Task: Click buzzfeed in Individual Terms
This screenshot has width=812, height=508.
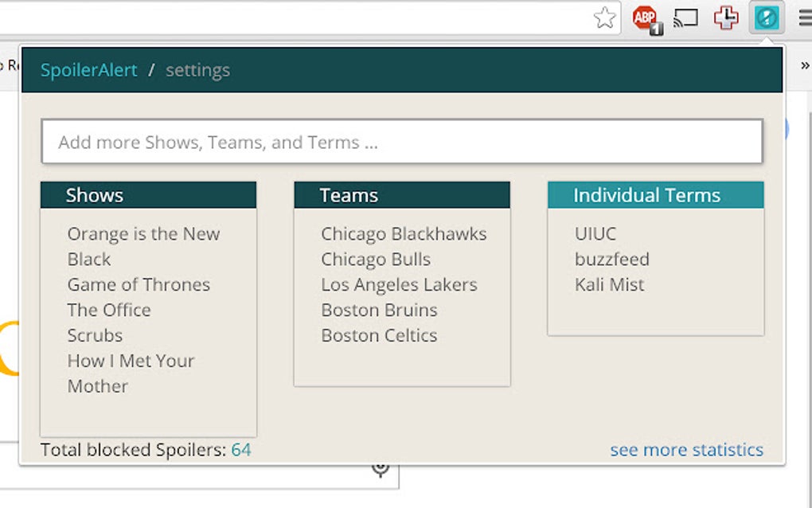Action: (x=612, y=259)
